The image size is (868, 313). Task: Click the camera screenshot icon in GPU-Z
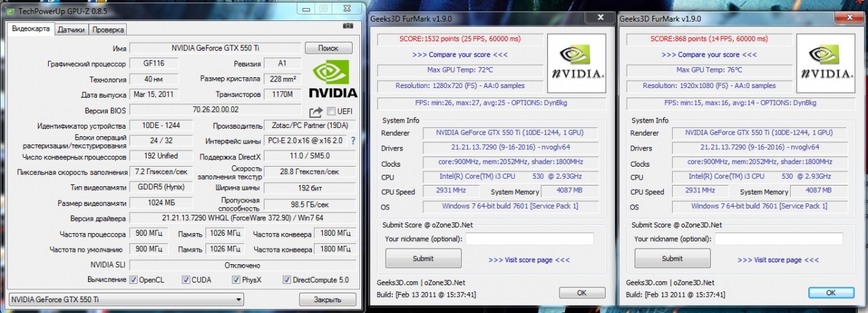[348, 25]
